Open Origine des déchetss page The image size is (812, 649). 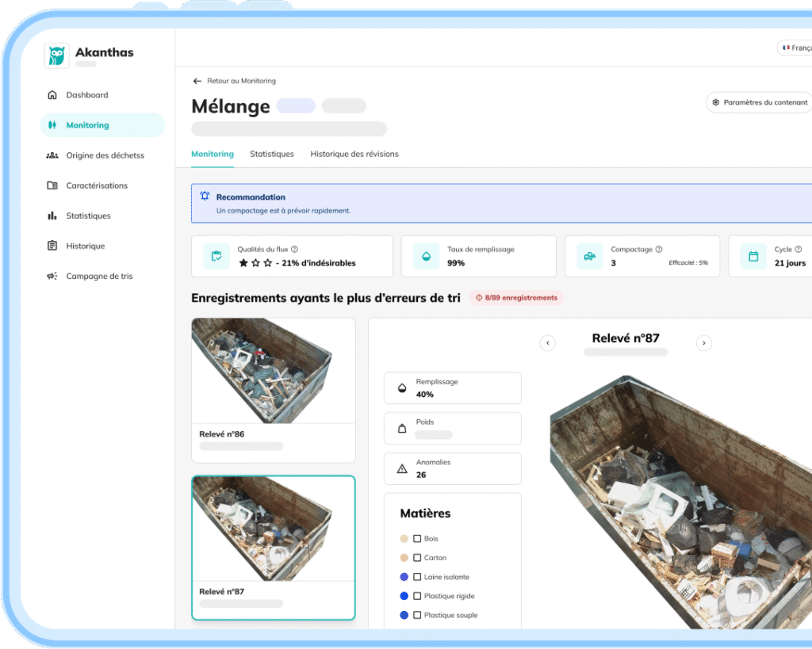pyautogui.click(x=105, y=155)
